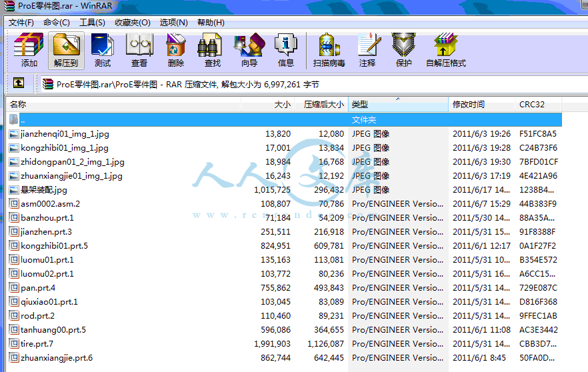Open the 工具(S) menu

[92, 23]
